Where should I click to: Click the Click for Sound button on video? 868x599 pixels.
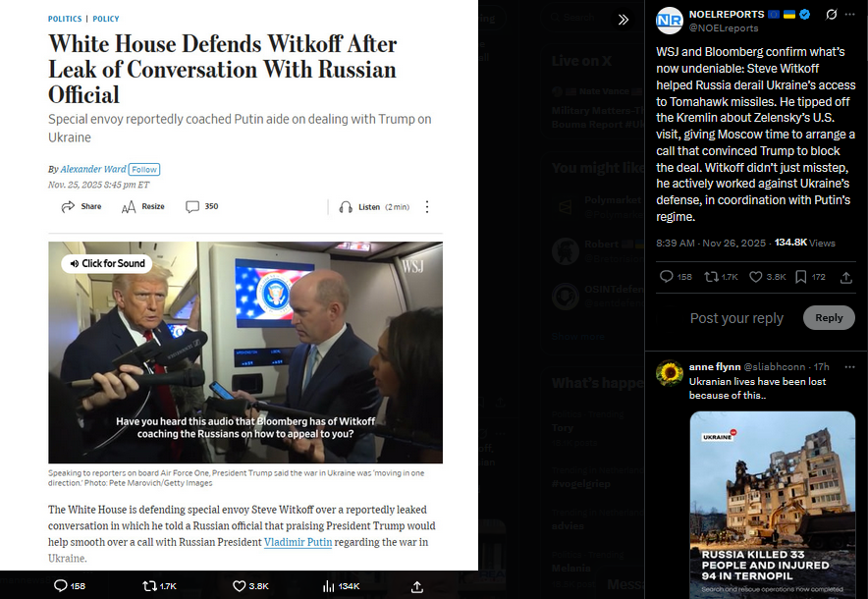click(x=107, y=263)
